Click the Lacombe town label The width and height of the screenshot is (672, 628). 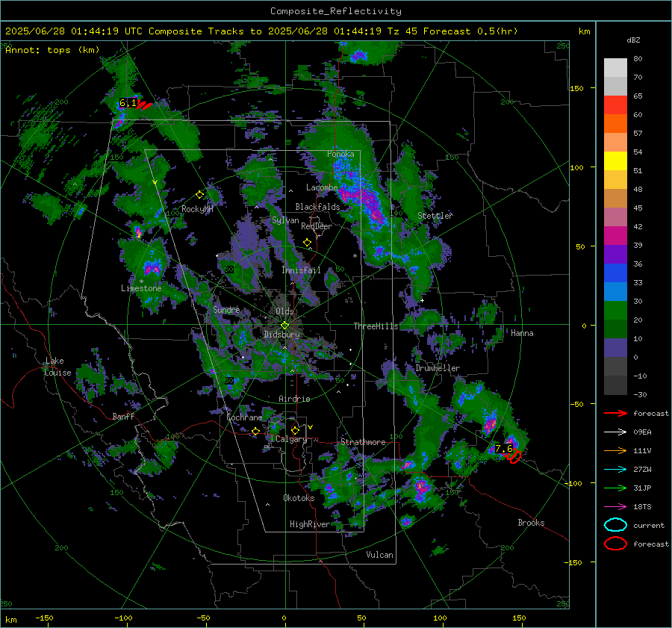click(x=322, y=187)
